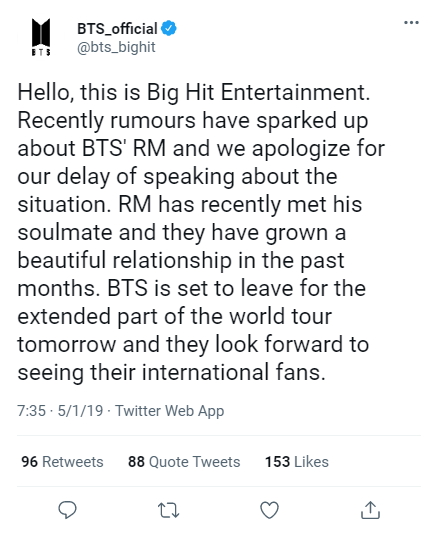This screenshot has width=438, height=534.
Task: Click the 'Big Hit Entertainment' phrase in tweet
Action: pyautogui.click(x=258, y=93)
